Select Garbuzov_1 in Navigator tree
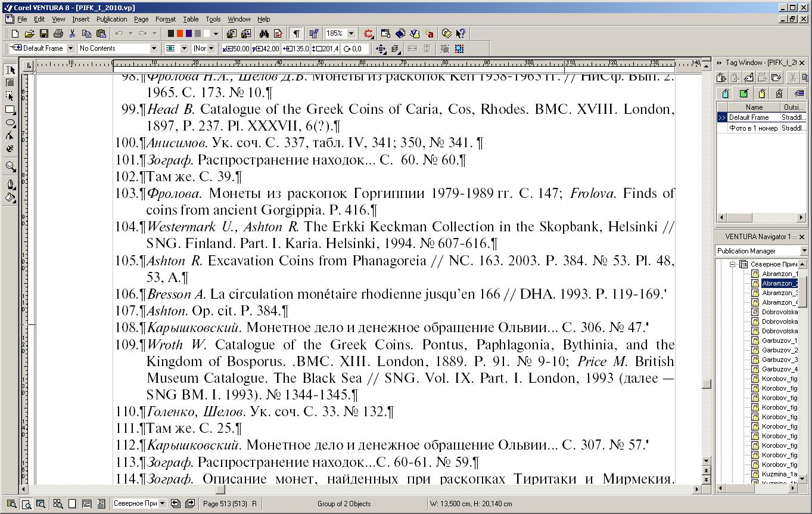The image size is (812, 514). tap(779, 340)
